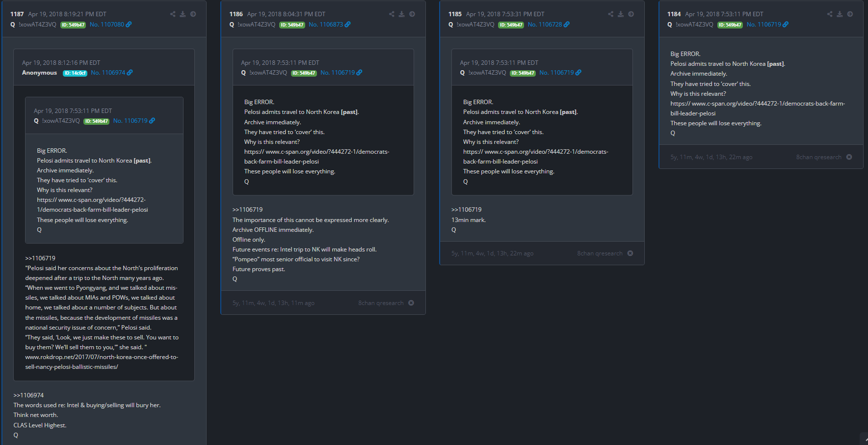Click the >>1106719 reference in post 1185 body

tap(467, 210)
